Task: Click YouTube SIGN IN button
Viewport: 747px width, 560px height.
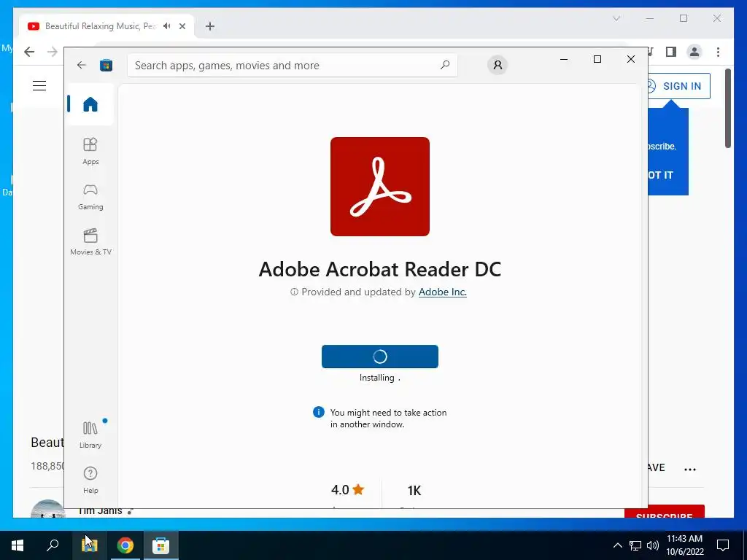Action: pyautogui.click(x=678, y=86)
